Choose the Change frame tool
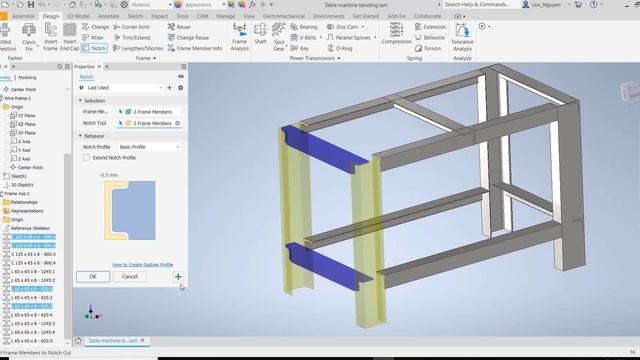This screenshot has width=640, height=360. pos(95,27)
